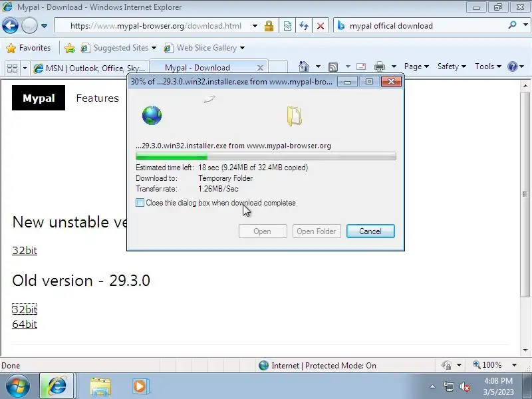The height and width of the screenshot is (399, 532).
Task: Click the Protected Mode status globe icon
Action: pos(263,365)
